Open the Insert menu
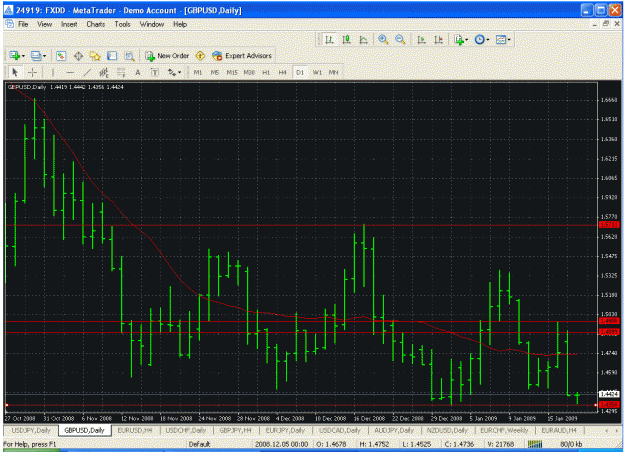This screenshot has width=625, height=452. 69,24
